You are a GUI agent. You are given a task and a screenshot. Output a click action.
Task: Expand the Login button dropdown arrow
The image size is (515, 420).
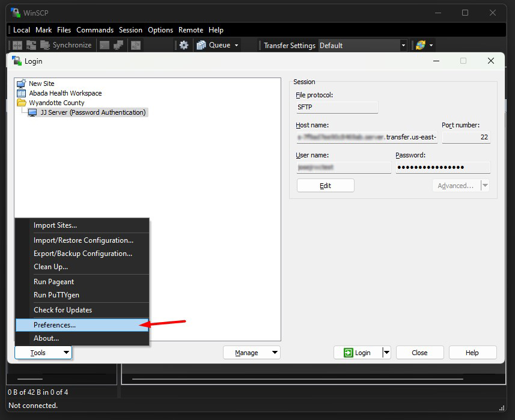click(x=386, y=353)
